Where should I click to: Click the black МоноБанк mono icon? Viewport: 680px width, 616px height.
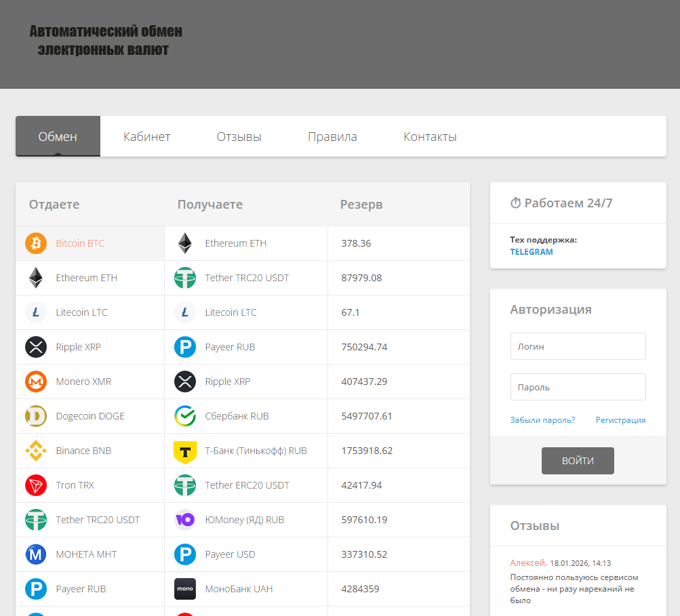pos(185,589)
